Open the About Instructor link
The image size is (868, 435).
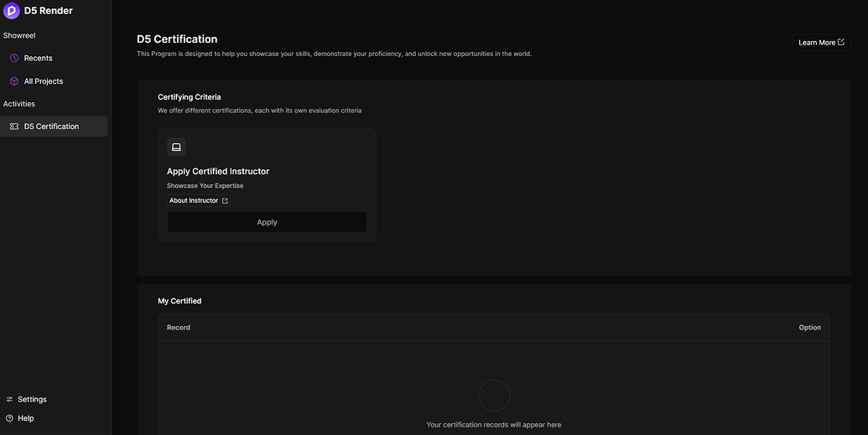199,200
